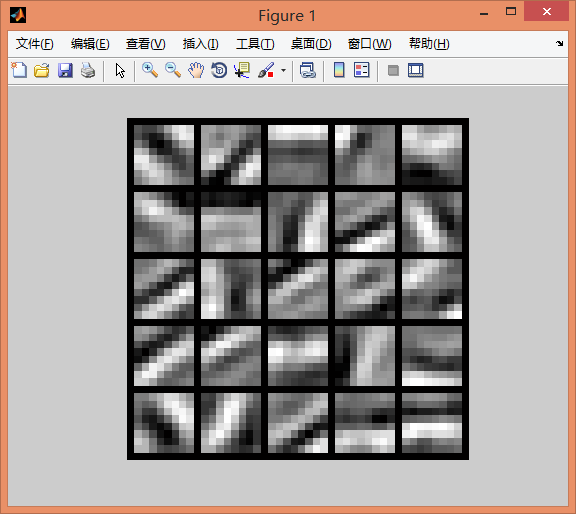Toggle the Insert Colorbar button
Screen dimensions: 576x514
point(339,70)
